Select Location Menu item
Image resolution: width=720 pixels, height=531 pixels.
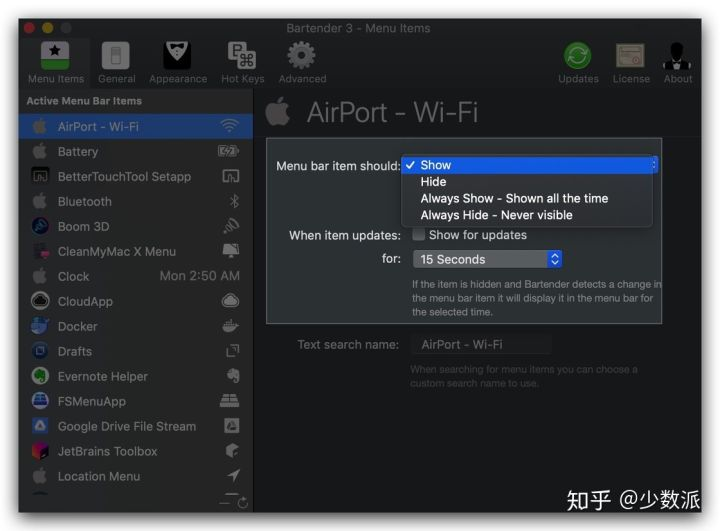pyautogui.click(x=136, y=476)
